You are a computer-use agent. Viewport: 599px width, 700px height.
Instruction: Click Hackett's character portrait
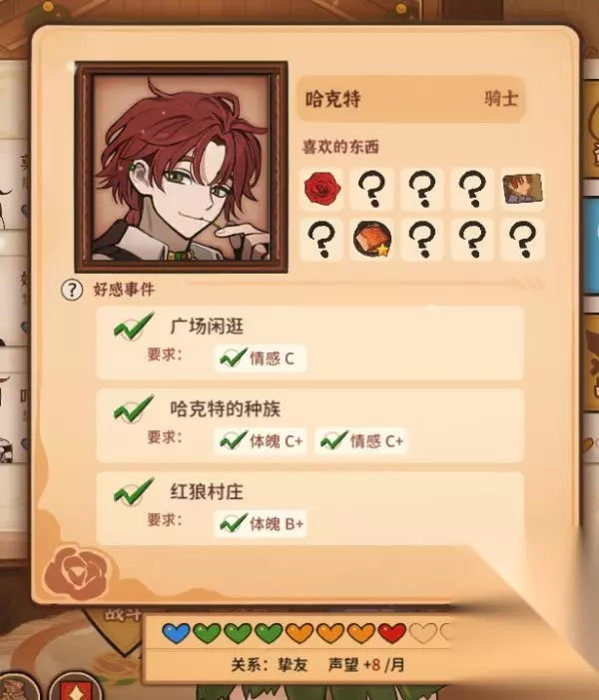(181, 167)
